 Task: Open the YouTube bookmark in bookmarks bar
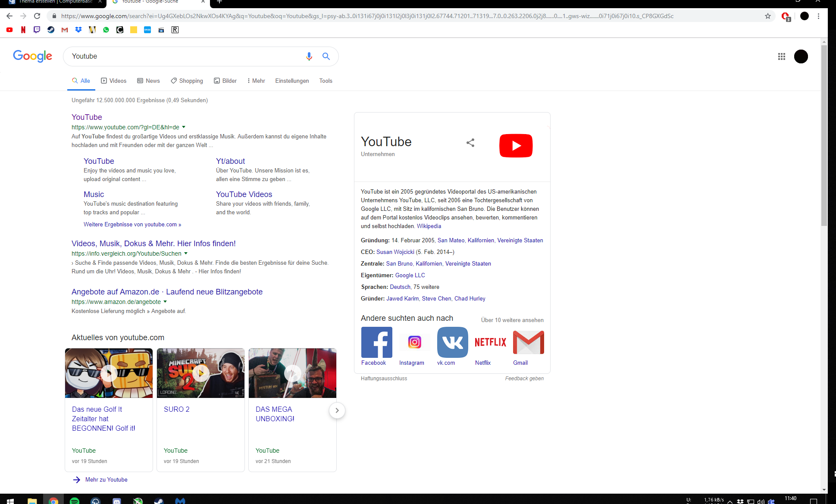pos(9,30)
